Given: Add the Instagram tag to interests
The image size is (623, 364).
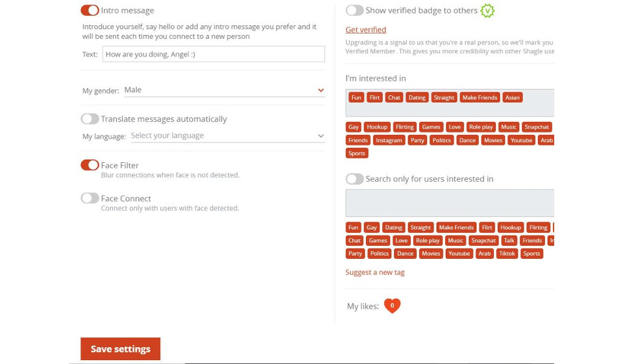Looking at the screenshot, I should [x=389, y=140].
